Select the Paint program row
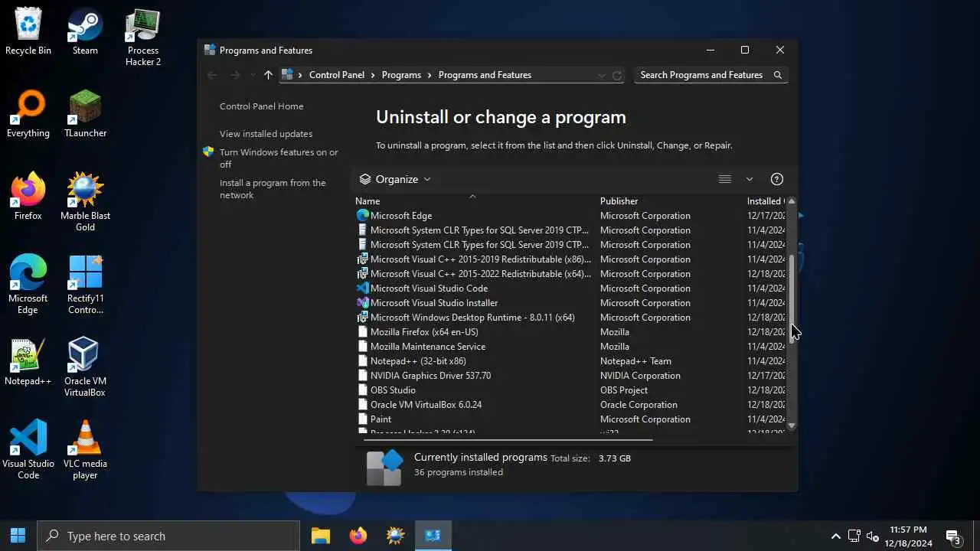Image resolution: width=980 pixels, height=551 pixels. point(570,419)
